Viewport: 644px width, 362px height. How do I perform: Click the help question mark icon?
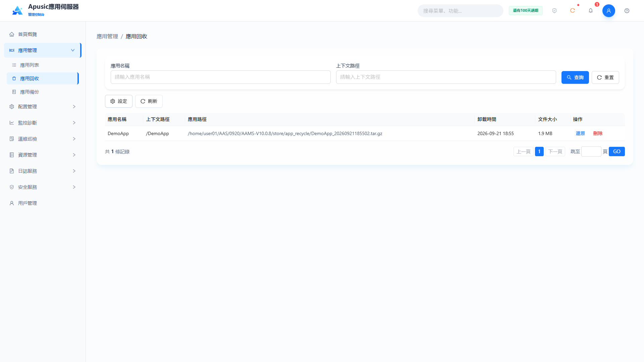(627, 11)
